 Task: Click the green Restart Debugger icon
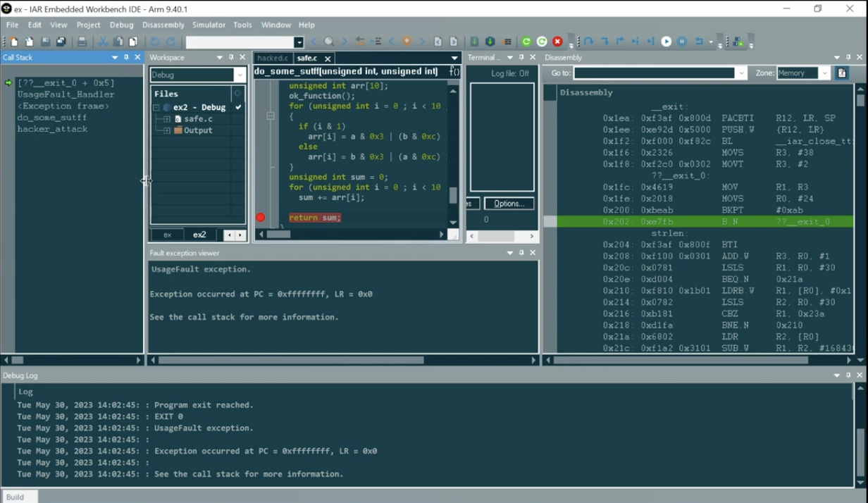pos(526,42)
